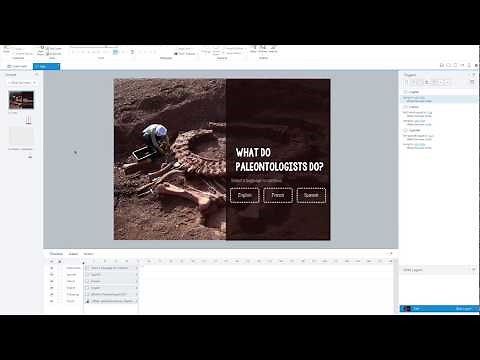Viewport: 480px width, 360px height.
Task: Click the Slide Layers panel title
Action: click(413, 270)
